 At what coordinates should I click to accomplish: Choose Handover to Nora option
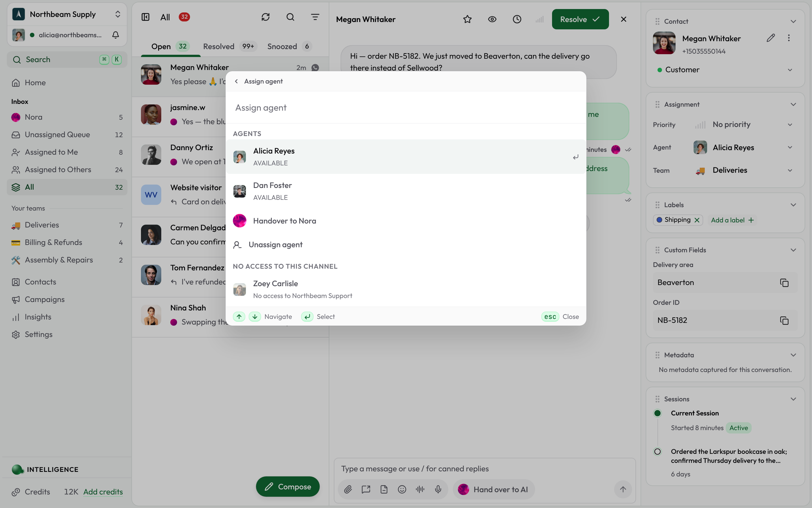click(x=406, y=221)
